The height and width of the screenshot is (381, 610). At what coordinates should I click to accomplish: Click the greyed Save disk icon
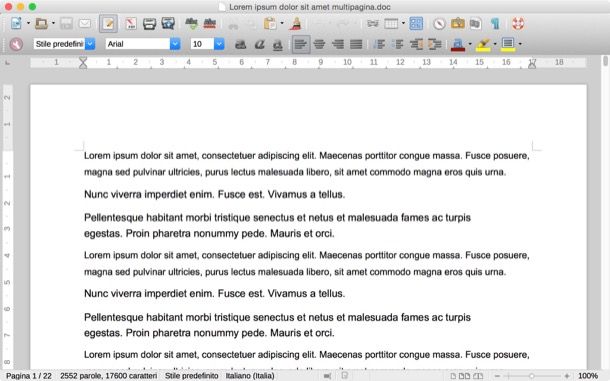66,24
